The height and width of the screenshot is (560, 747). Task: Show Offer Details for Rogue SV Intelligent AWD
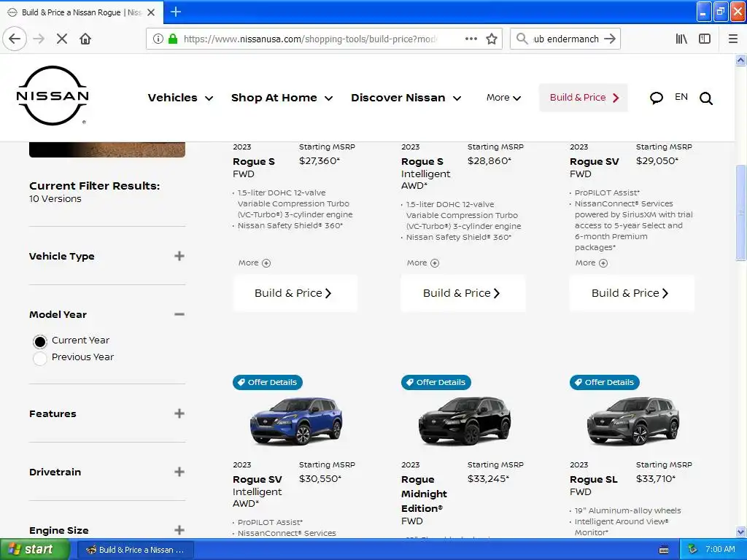point(267,382)
